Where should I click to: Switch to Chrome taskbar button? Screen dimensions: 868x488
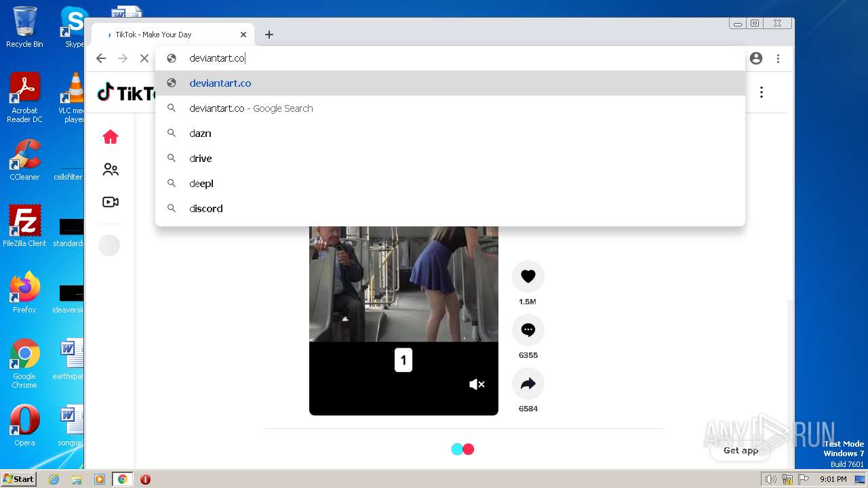point(123,479)
